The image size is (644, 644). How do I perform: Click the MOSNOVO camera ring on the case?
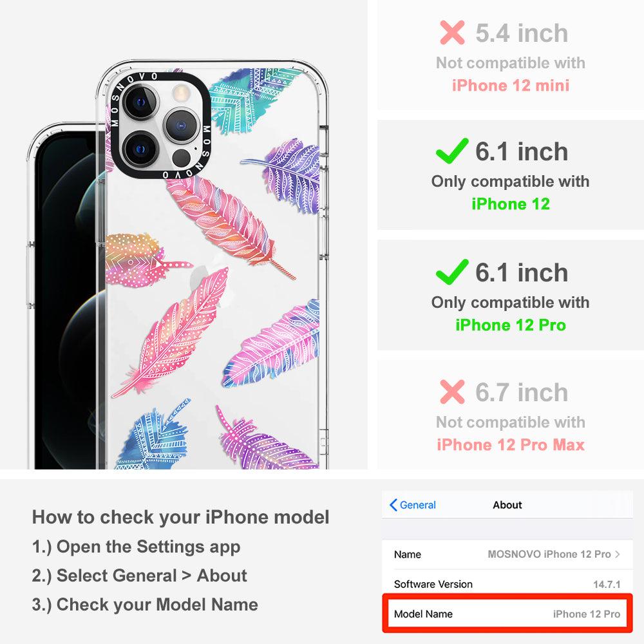click(160, 126)
